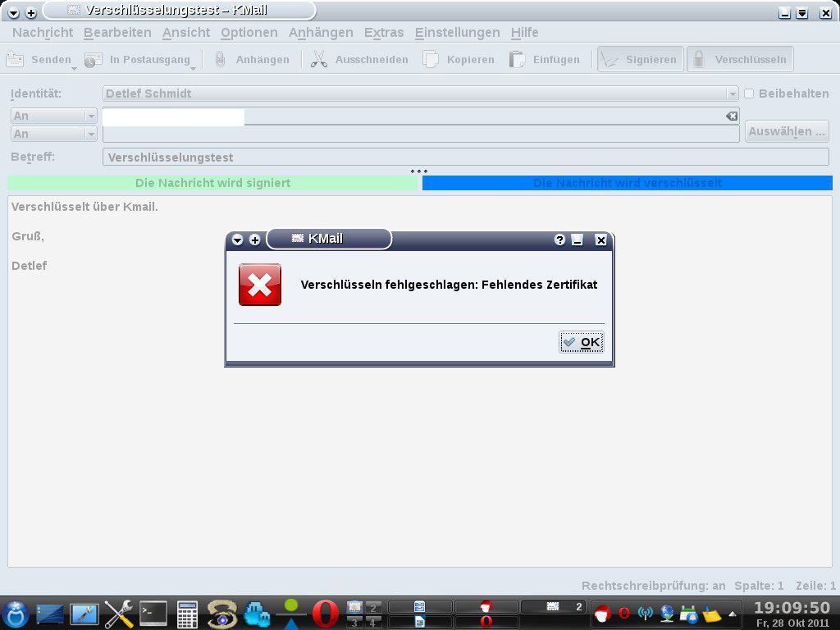The image size is (840, 630).
Task: Toggle the Verschlüsseln lock button
Action: pos(740,59)
